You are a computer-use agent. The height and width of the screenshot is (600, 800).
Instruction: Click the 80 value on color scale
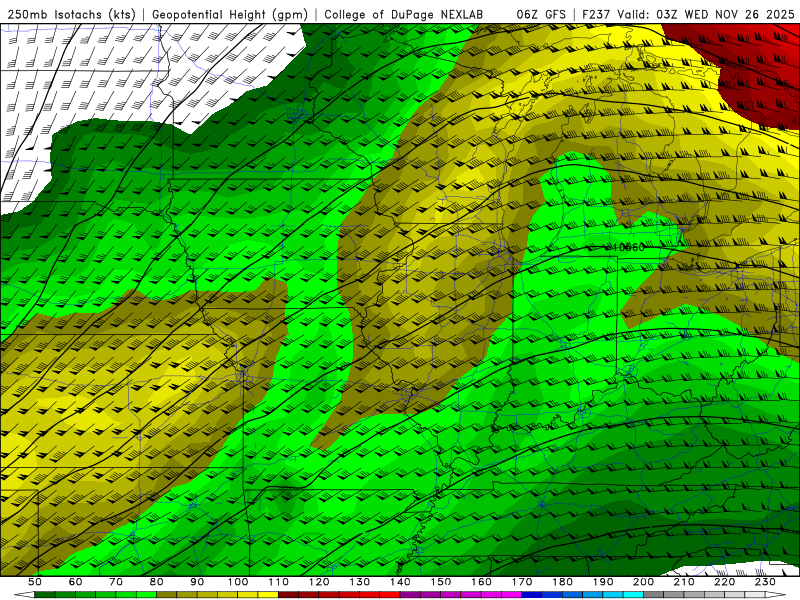click(x=157, y=582)
